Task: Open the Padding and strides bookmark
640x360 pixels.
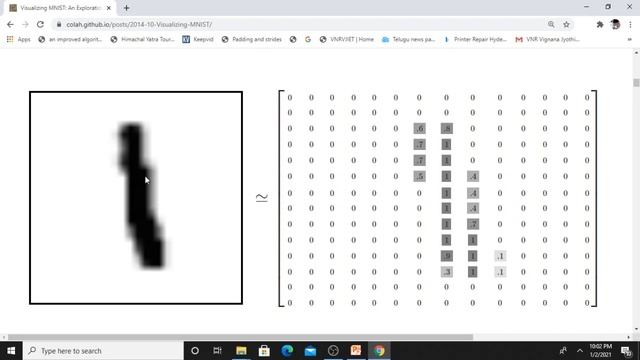Action: point(252,39)
